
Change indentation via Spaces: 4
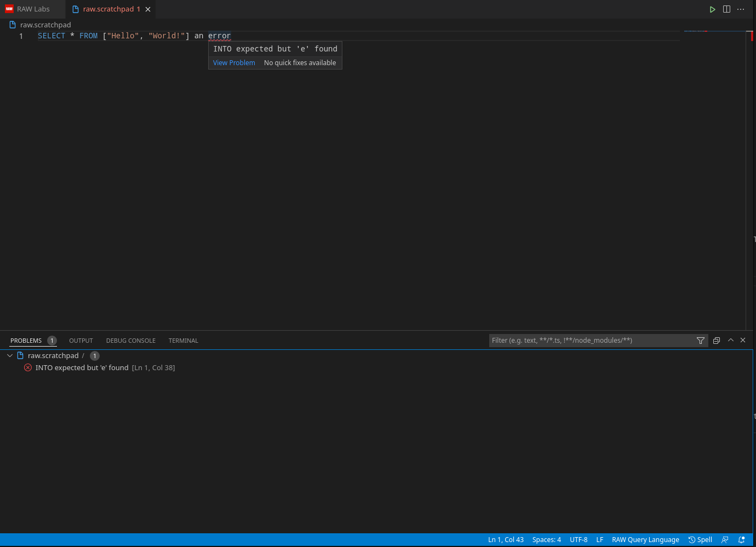point(547,540)
